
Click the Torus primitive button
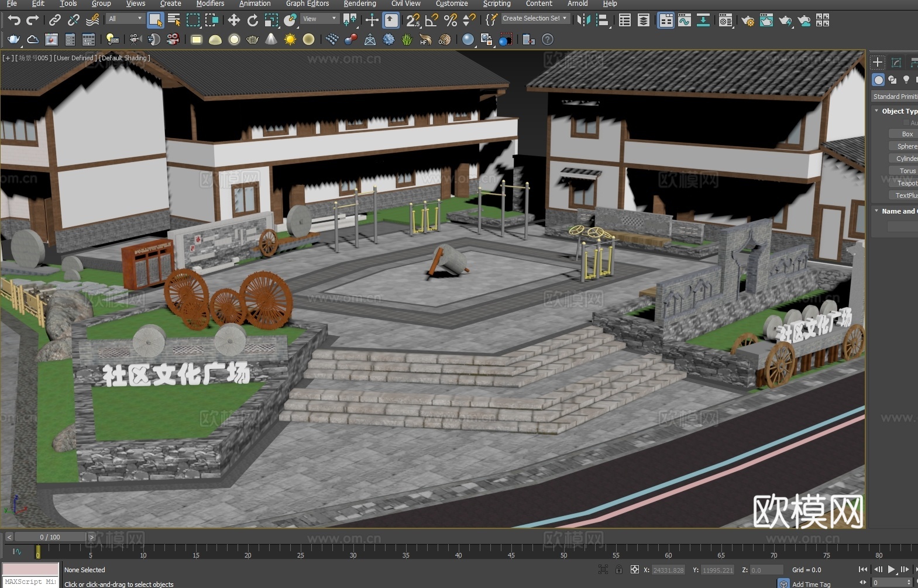[903, 171]
